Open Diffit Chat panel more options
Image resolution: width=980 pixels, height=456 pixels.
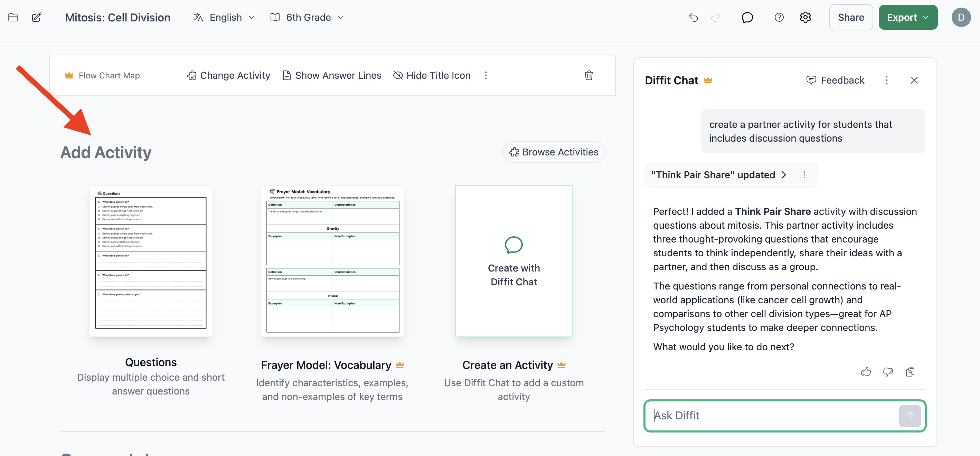pos(886,80)
